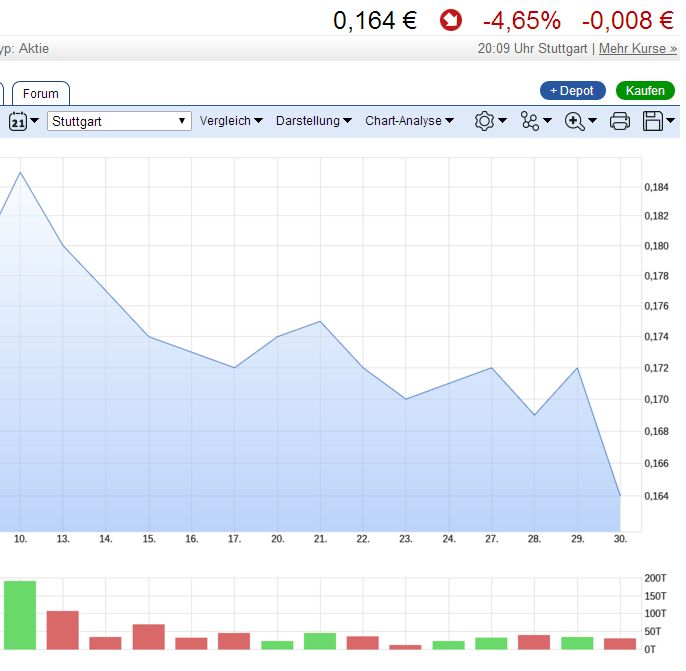Click the share nodes icon

(530, 121)
